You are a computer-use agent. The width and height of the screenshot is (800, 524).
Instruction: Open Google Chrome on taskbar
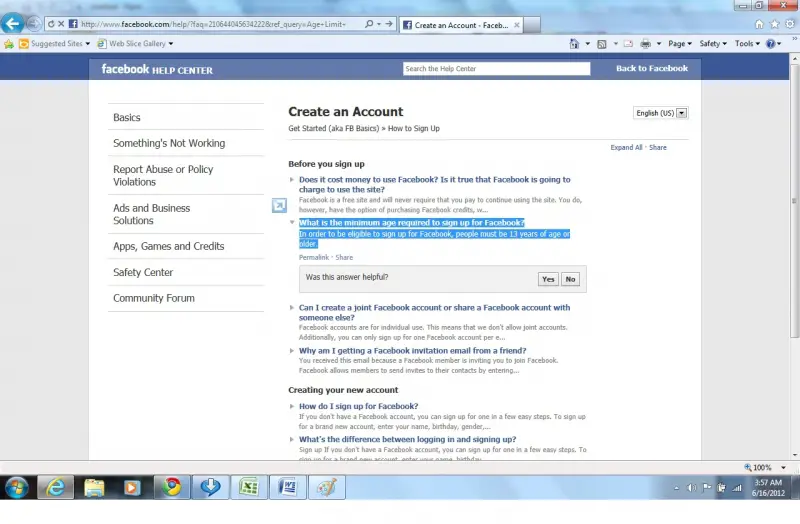click(172, 488)
